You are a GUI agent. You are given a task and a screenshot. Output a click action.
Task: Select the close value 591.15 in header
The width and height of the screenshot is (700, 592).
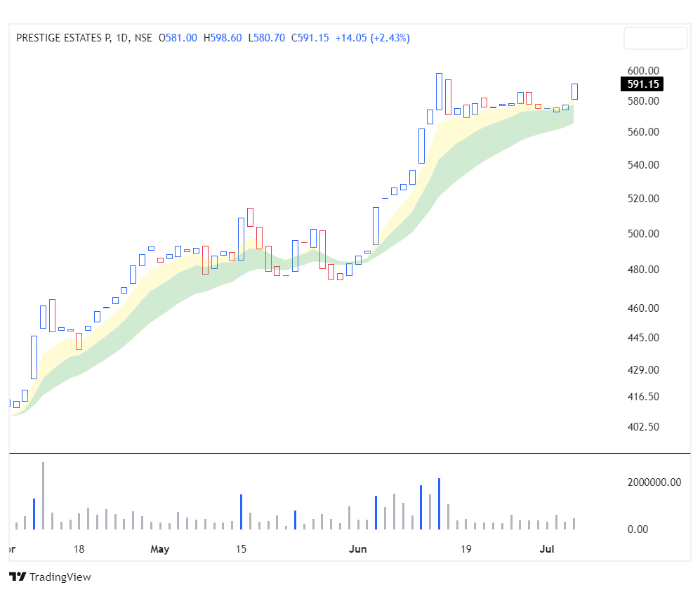click(313, 38)
